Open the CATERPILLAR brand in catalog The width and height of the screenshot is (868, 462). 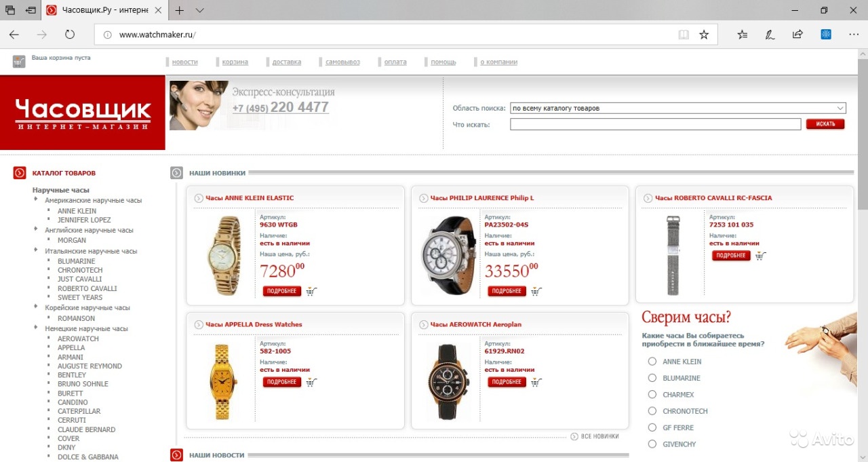click(79, 411)
